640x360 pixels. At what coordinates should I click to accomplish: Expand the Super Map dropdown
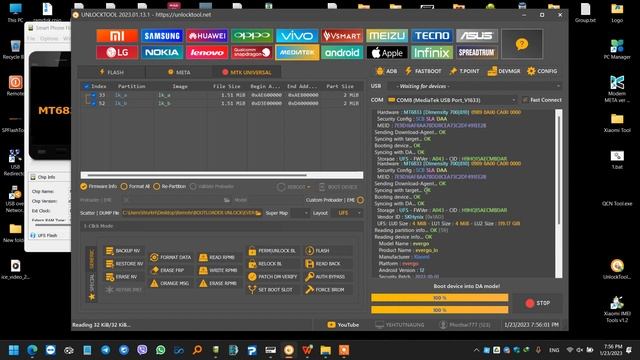(x=300, y=213)
